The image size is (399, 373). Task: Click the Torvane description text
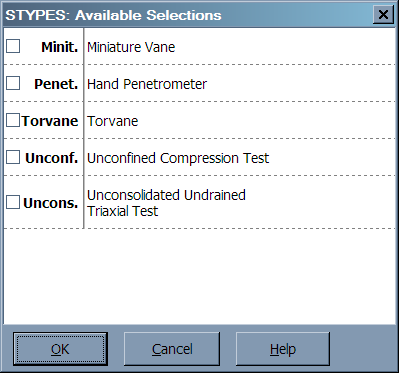[113, 121]
